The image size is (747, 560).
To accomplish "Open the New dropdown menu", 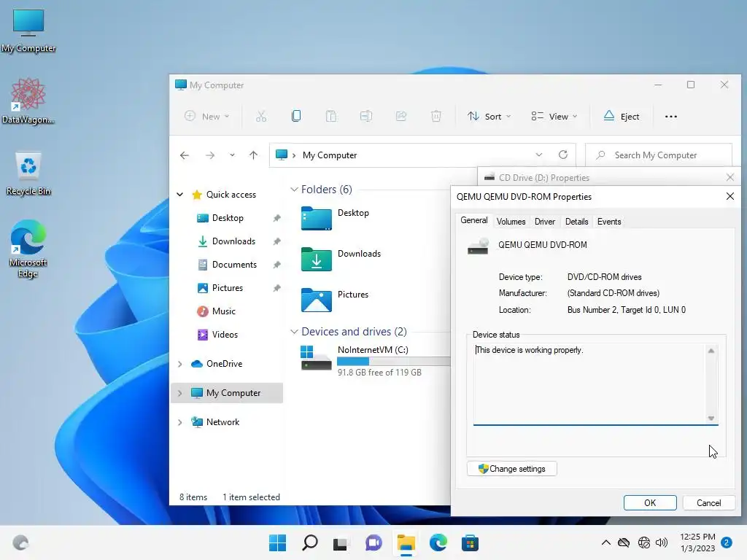I will coord(207,116).
